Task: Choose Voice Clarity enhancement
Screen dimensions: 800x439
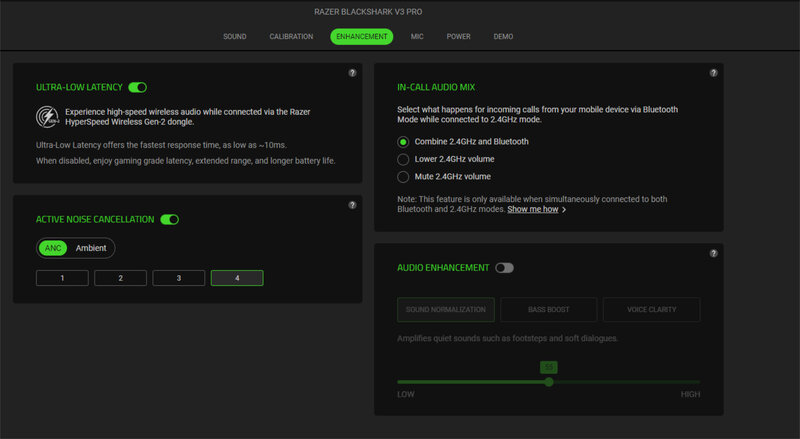Action: pos(652,310)
